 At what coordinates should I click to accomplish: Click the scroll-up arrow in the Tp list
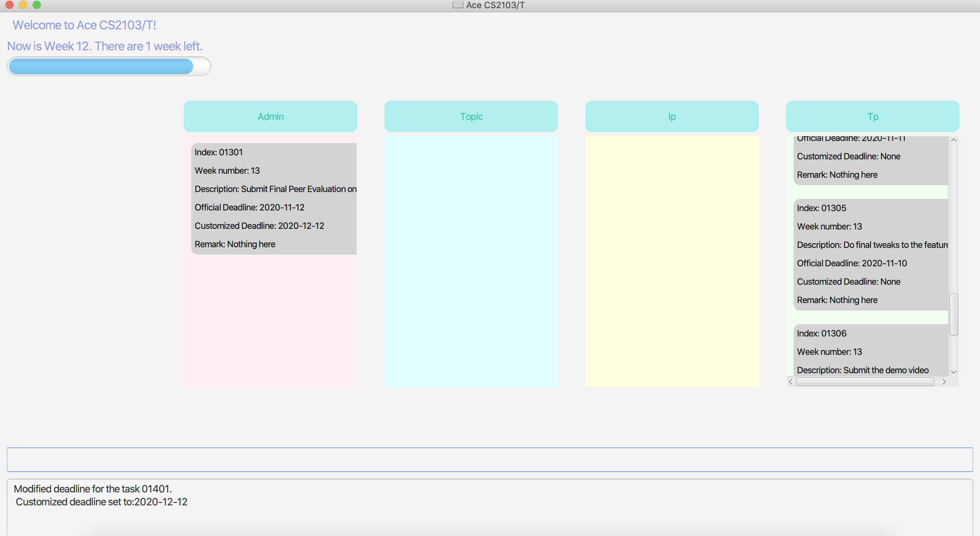(953, 140)
